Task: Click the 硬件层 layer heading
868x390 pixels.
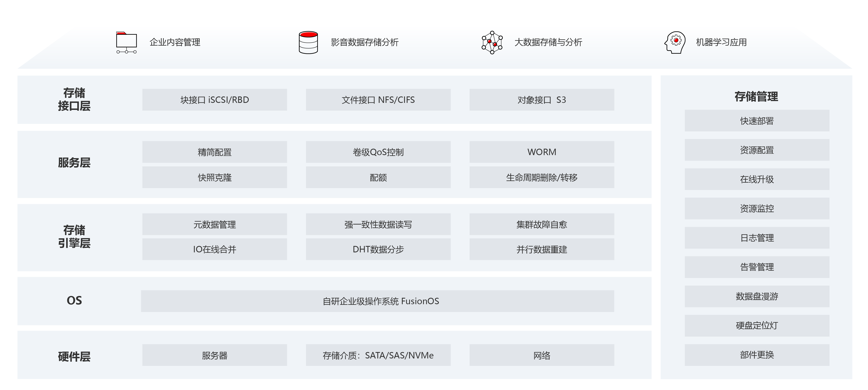Action: [74, 357]
